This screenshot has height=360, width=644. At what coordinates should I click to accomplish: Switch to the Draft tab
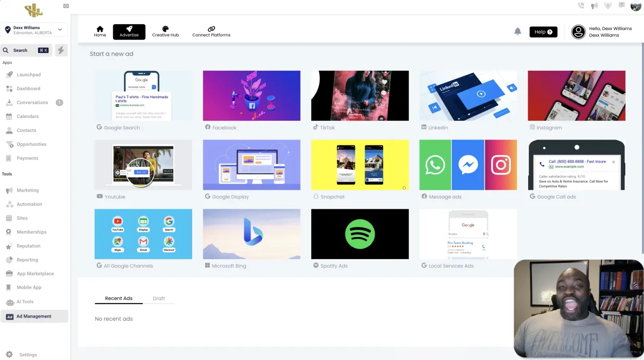coord(159,298)
